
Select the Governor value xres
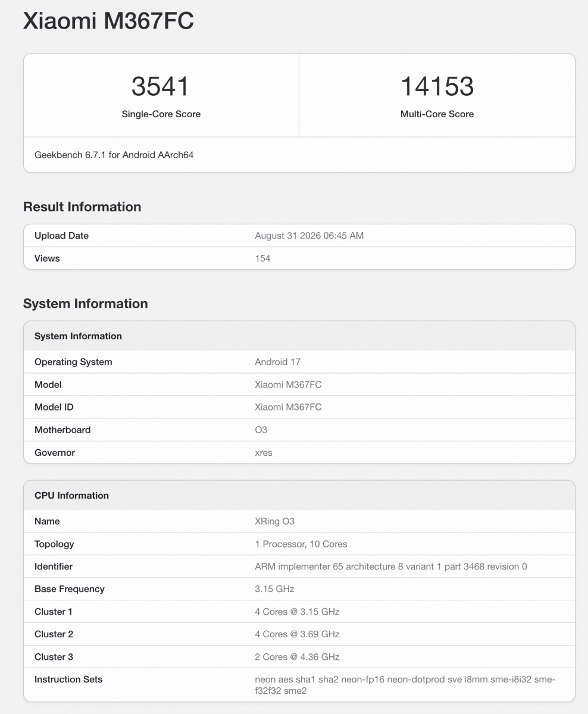click(x=264, y=452)
